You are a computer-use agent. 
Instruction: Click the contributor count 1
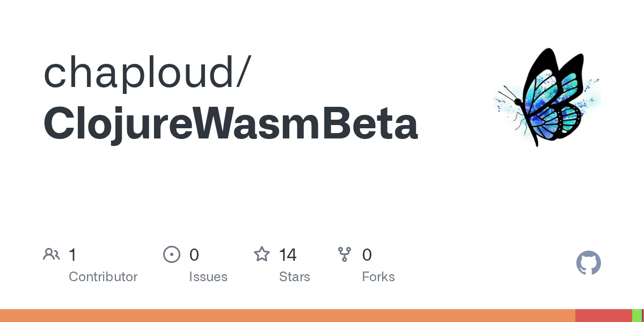(72, 254)
